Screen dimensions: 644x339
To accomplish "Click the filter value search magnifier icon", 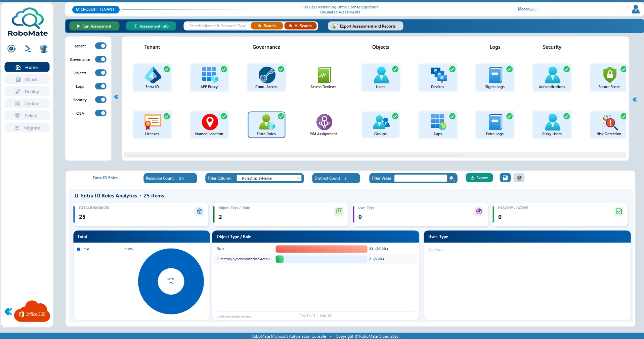I will [452, 178].
